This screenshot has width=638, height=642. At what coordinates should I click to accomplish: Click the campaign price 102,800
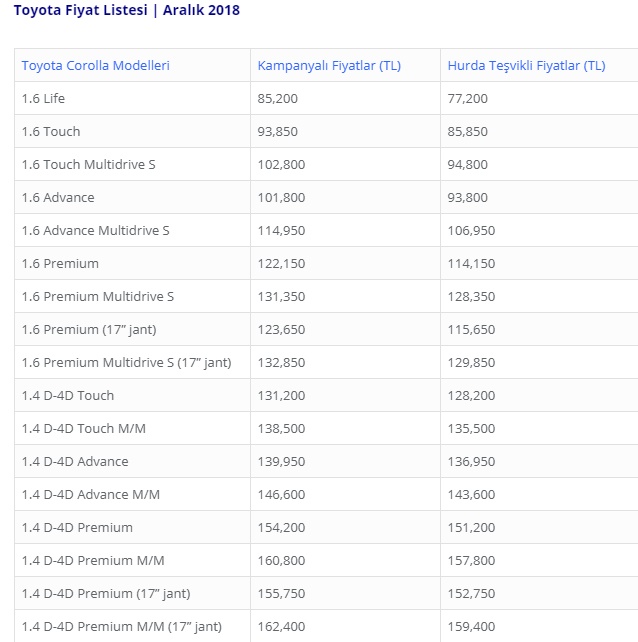[281, 165]
